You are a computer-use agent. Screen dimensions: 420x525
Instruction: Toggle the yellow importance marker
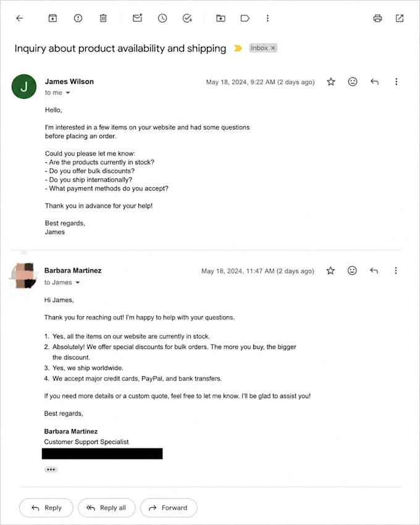[x=238, y=48]
